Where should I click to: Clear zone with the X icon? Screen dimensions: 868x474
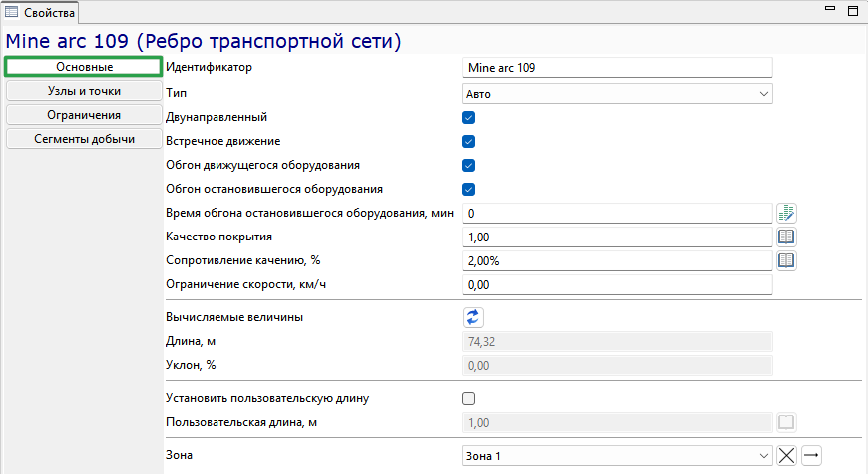tap(786, 456)
